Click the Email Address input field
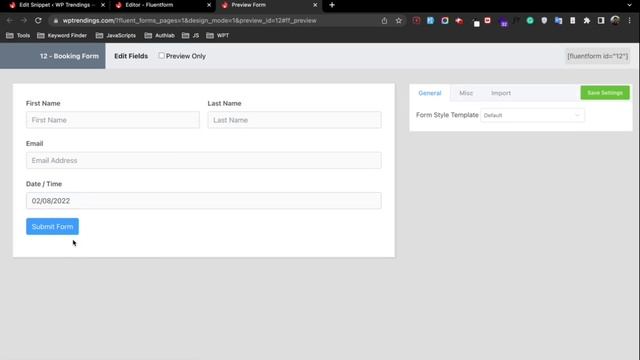Screen dimensions: 640x360 pos(204,160)
